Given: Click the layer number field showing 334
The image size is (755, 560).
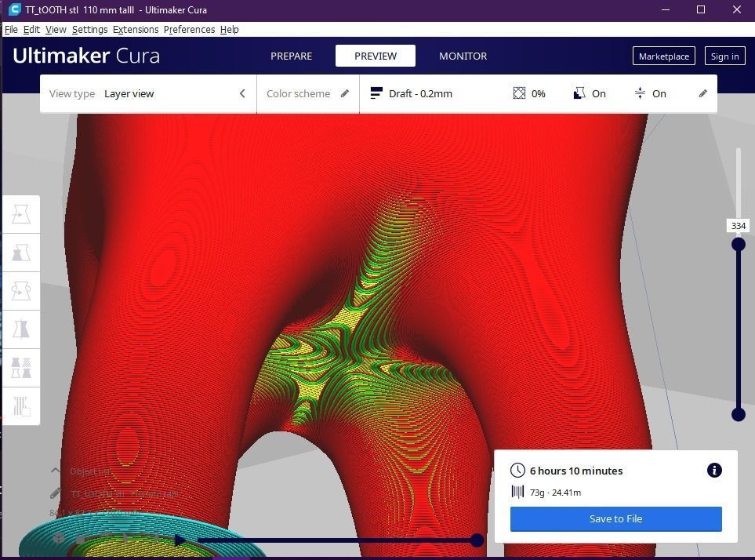Looking at the screenshot, I should (x=739, y=226).
